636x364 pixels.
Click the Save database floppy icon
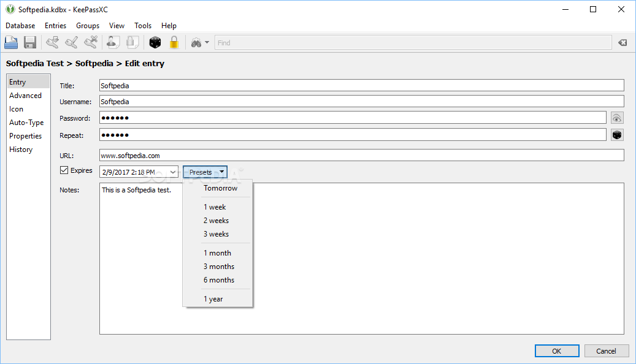[30, 42]
